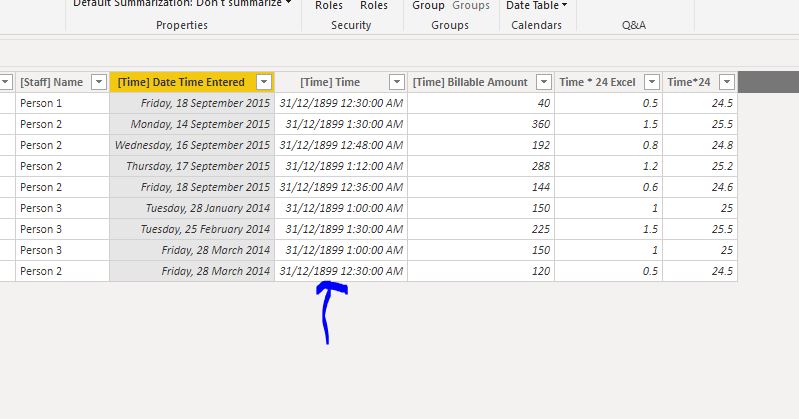Open filter dropdown for Time*24 column
This screenshot has width=799, height=419.
point(727,82)
